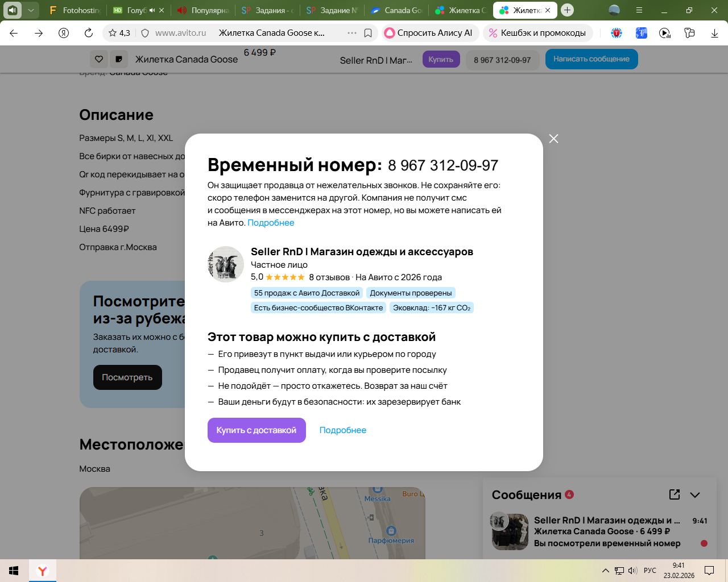The image size is (728, 582).
Task: Bookmark this page
Action: 368,33
